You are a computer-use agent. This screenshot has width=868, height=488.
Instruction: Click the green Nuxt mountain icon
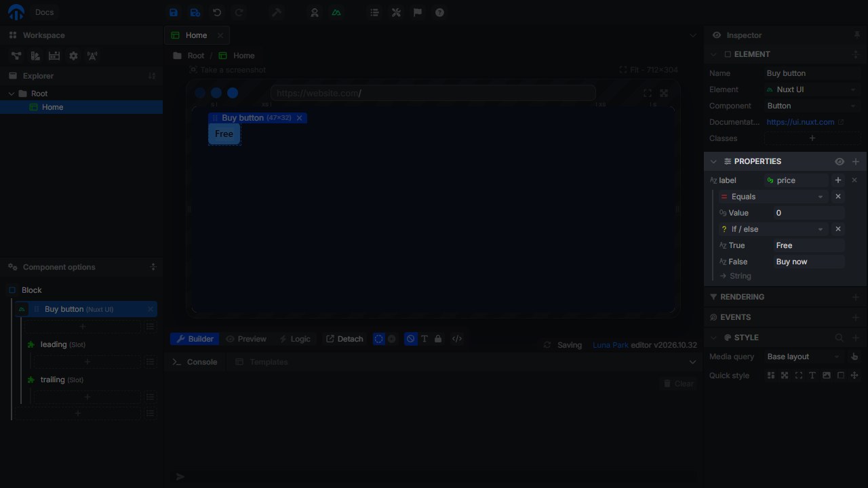[336, 12]
